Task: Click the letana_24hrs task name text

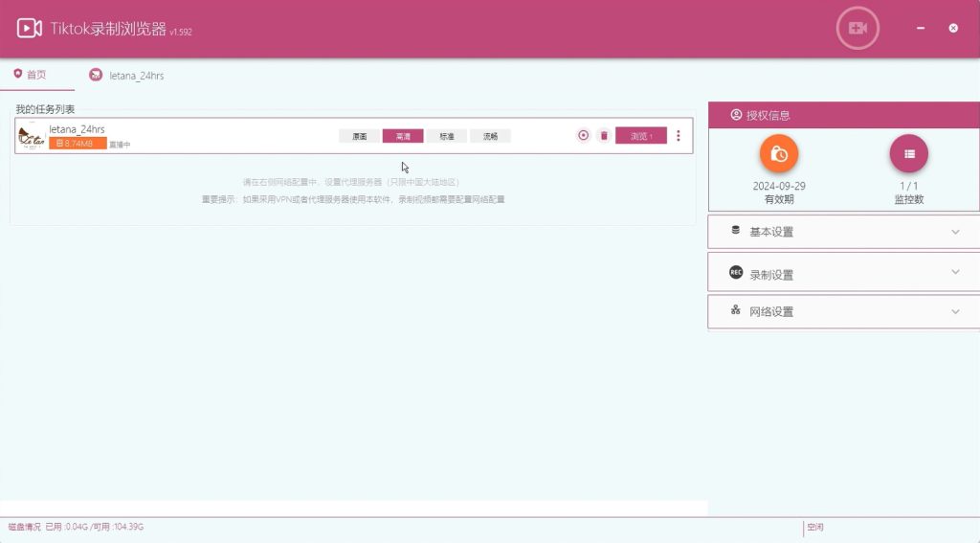Action: 77,129
